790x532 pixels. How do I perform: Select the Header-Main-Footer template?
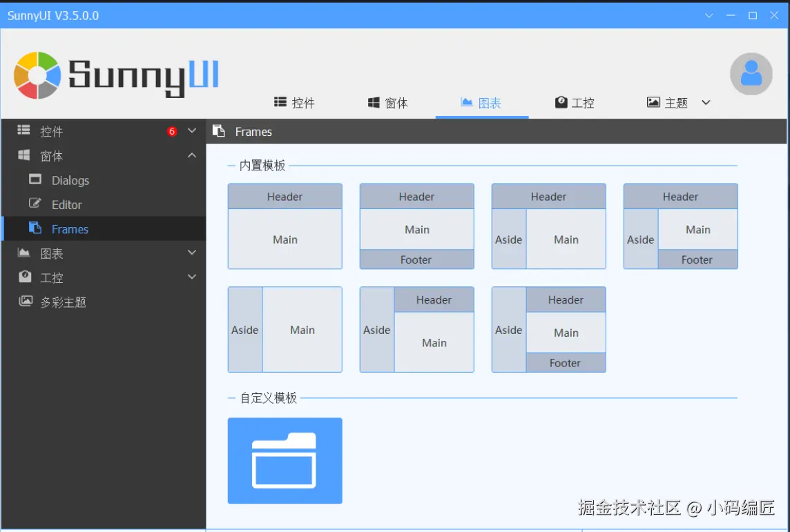pyautogui.click(x=416, y=226)
